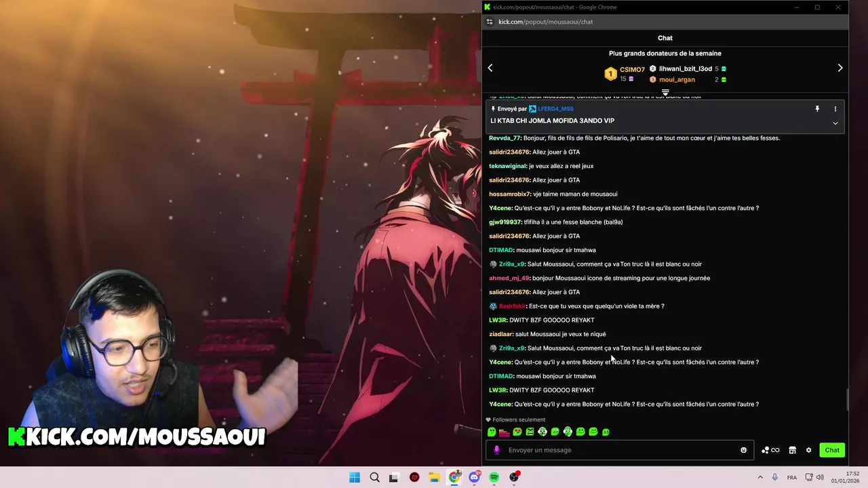Open the red circular app on taskbar

(414, 477)
